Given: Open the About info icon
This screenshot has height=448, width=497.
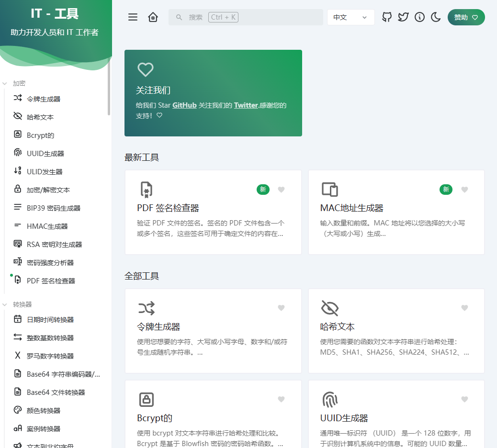Looking at the screenshot, I should click(x=419, y=17).
